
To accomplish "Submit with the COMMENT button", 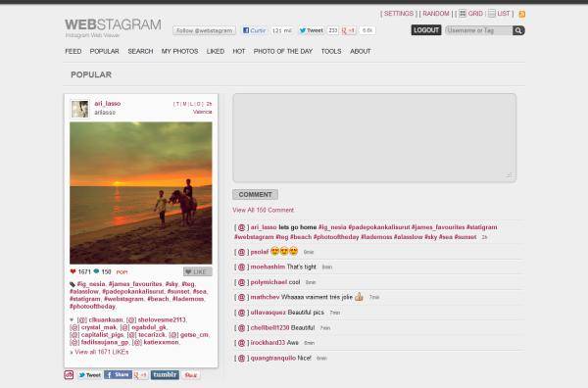I will 255,195.
